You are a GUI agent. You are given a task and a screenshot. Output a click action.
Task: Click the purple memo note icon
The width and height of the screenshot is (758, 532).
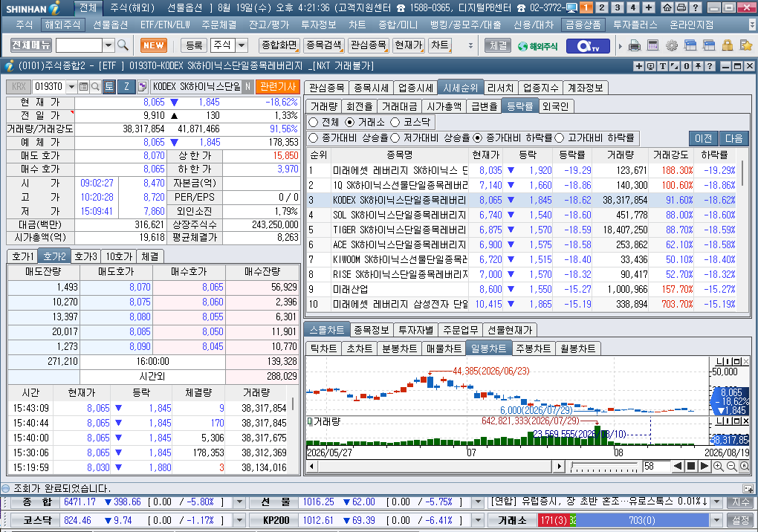142,87
